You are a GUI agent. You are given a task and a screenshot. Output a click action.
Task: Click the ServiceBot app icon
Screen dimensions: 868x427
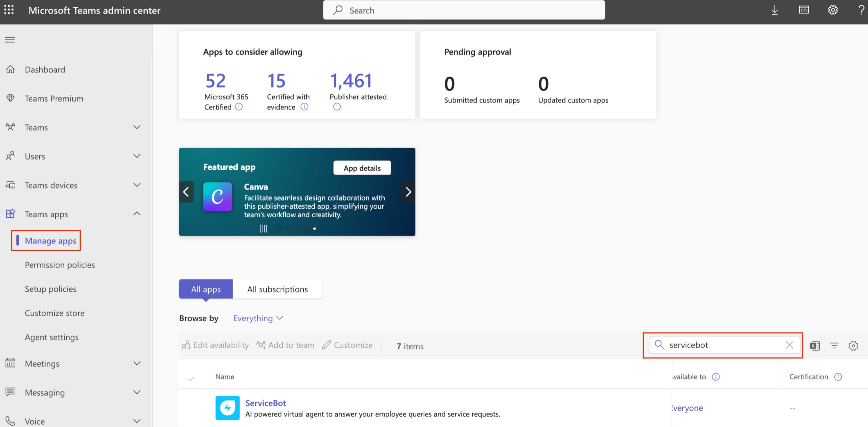[x=227, y=408]
